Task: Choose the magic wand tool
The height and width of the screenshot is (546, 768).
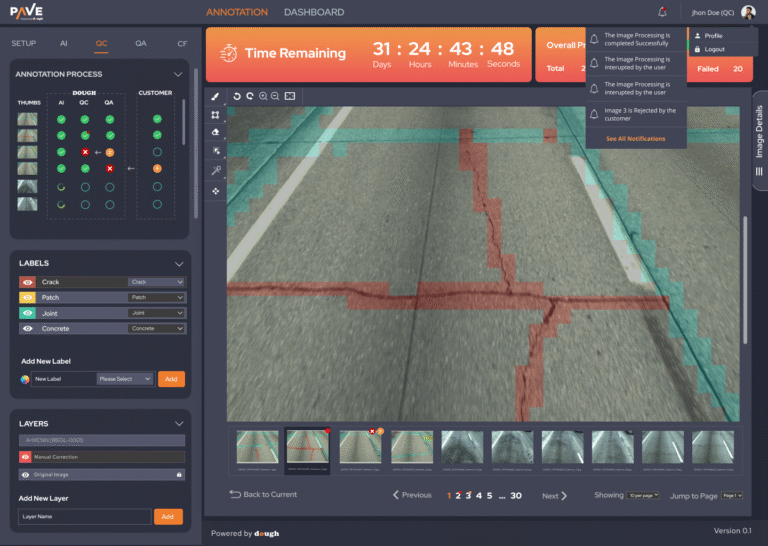Action: [x=215, y=170]
